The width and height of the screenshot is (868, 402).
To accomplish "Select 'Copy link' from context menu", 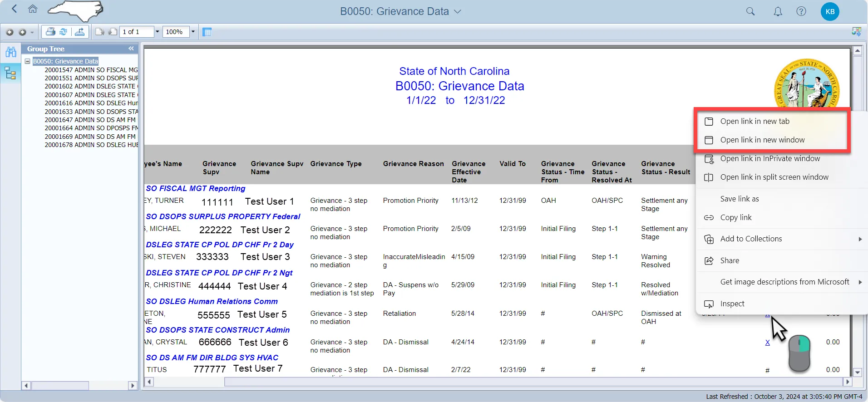I will pos(735,217).
